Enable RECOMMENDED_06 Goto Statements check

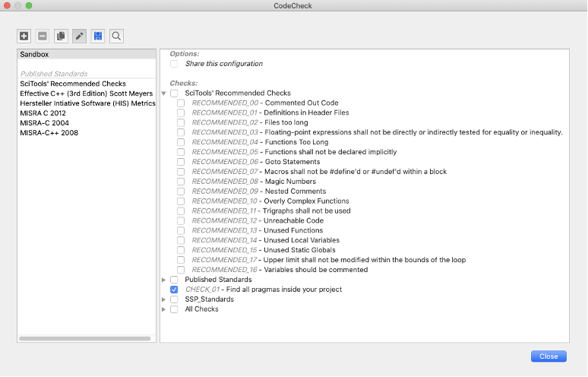[181, 162]
